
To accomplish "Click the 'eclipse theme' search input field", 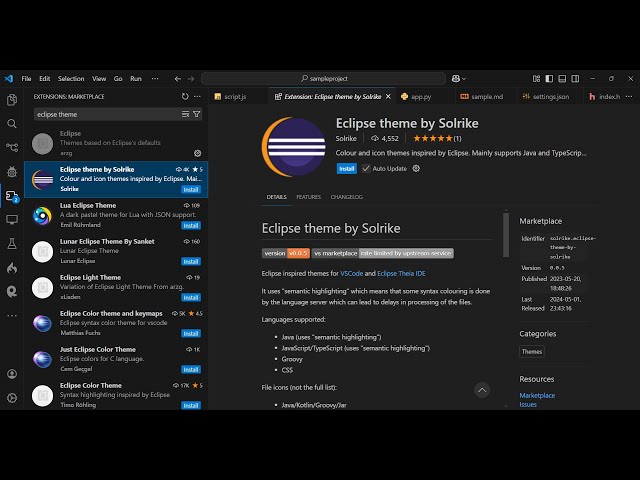I will pyautogui.click(x=105, y=114).
